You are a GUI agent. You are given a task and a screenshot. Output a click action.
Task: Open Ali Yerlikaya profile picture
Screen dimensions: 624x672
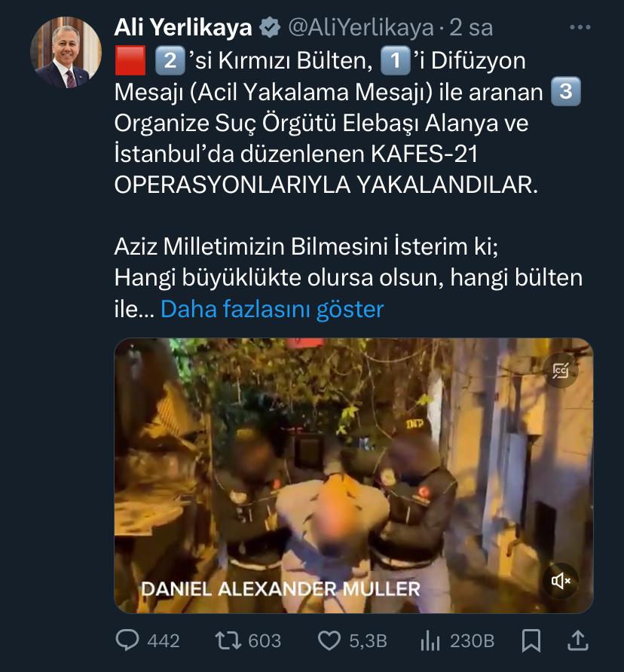[x=66, y=53]
